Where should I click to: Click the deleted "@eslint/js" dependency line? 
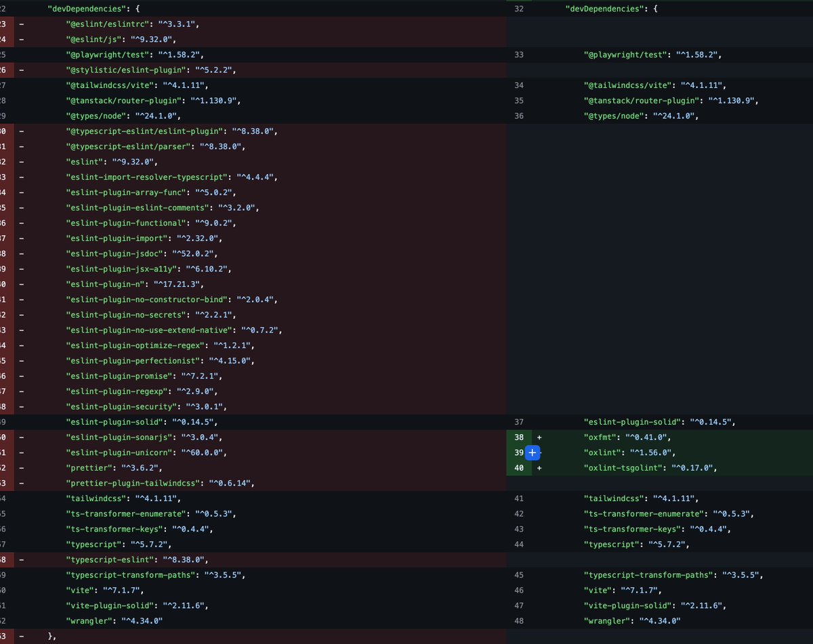coord(253,39)
